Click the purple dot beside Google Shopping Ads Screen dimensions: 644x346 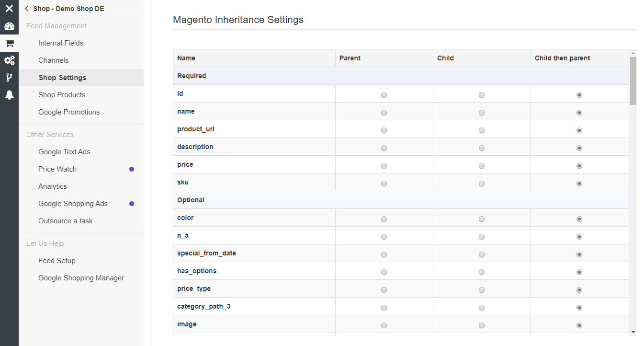pyautogui.click(x=132, y=204)
